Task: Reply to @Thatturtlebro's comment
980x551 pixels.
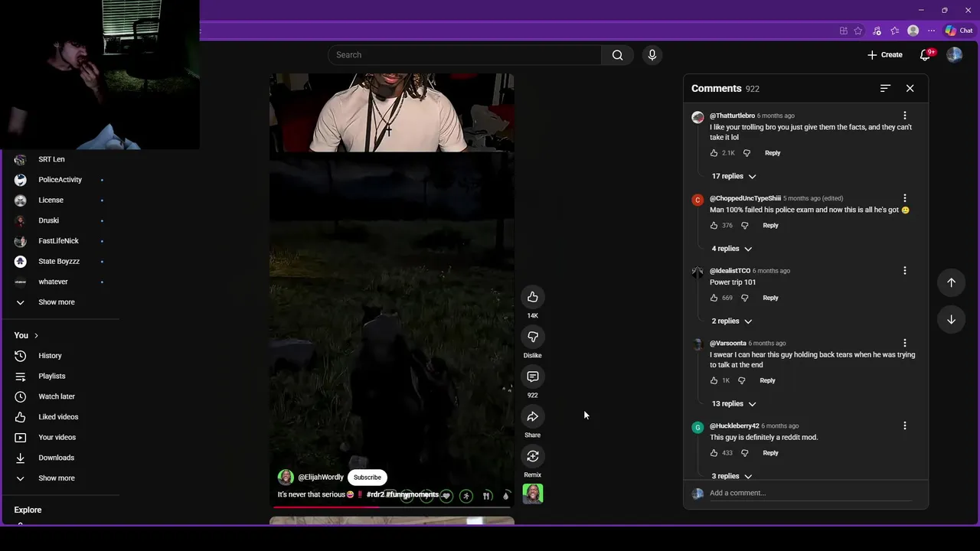Action: (x=773, y=153)
